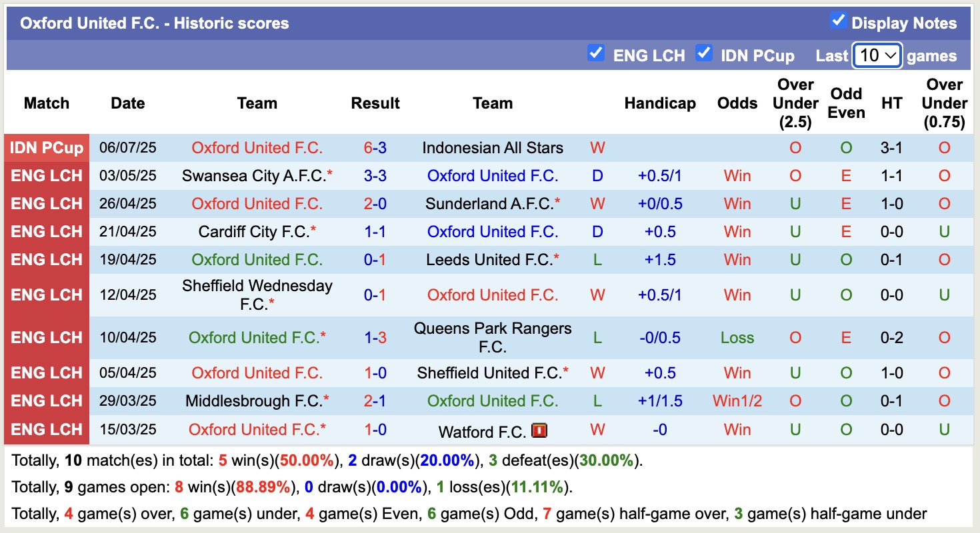Image resolution: width=980 pixels, height=533 pixels.
Task: Click the red card icon next to Watford F.C.
Action: pyautogui.click(x=540, y=430)
